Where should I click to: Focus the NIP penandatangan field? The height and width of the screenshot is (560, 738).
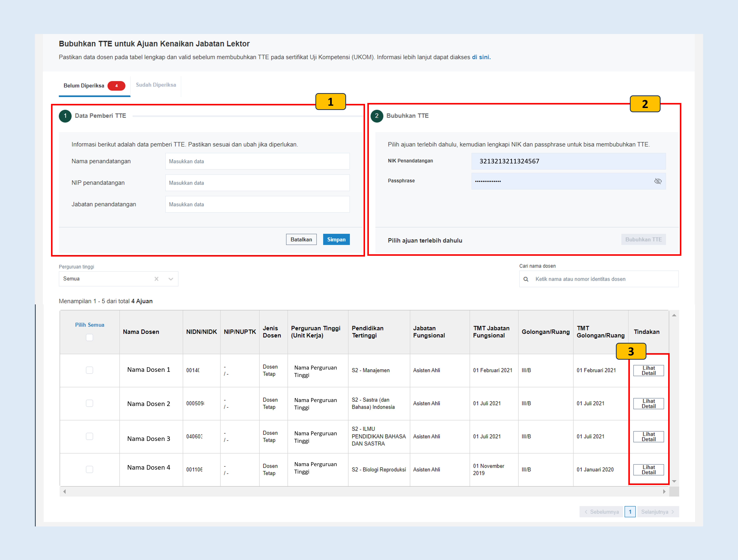(x=257, y=183)
